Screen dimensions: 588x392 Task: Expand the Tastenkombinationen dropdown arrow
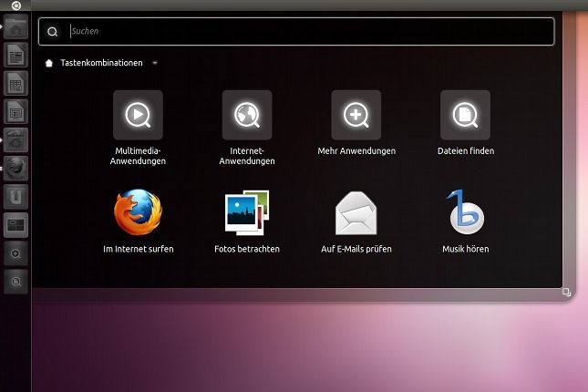tap(155, 63)
